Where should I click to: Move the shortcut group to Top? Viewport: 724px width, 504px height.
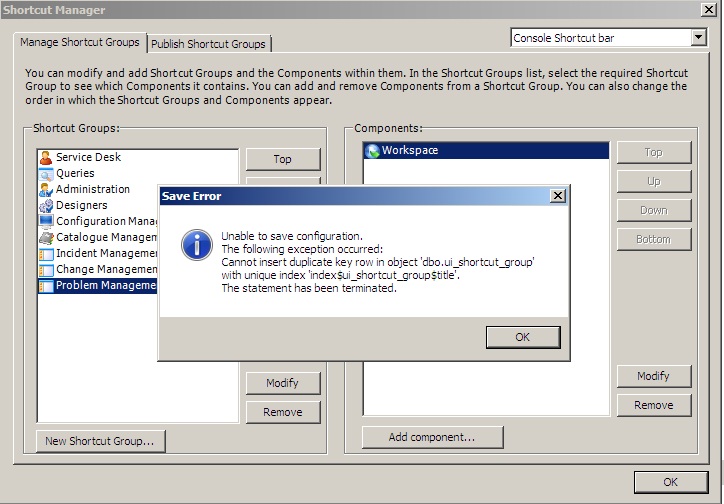click(x=282, y=159)
